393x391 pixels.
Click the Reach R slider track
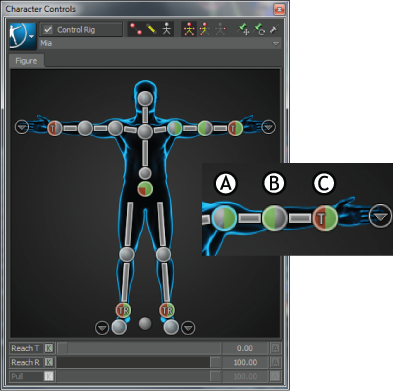tap(139, 362)
